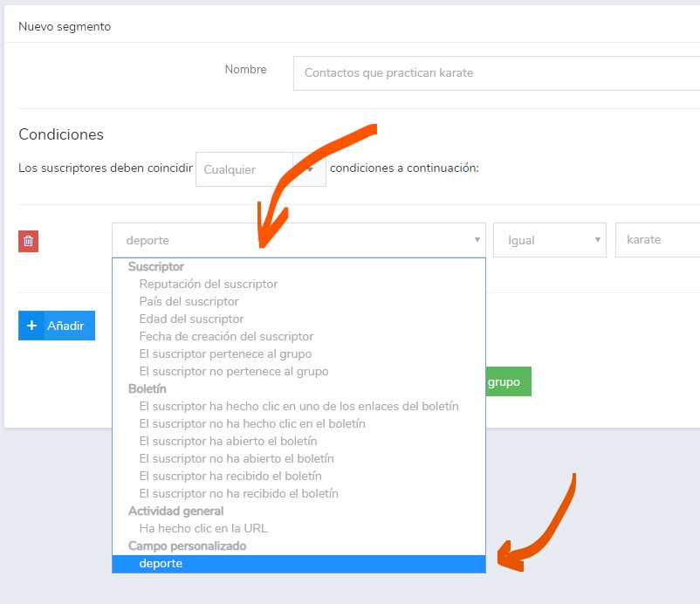Click the Nombre input field
The image size is (700, 604).
[x=497, y=73]
